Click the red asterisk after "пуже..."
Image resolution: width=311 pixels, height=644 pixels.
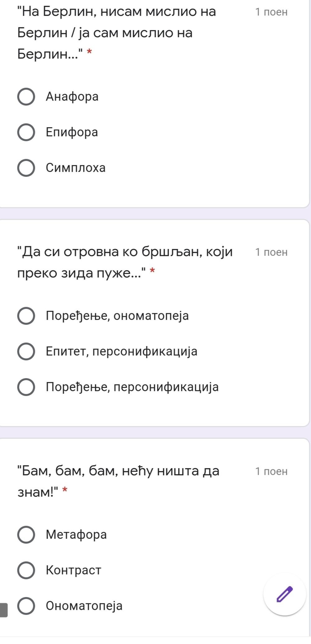click(152, 271)
